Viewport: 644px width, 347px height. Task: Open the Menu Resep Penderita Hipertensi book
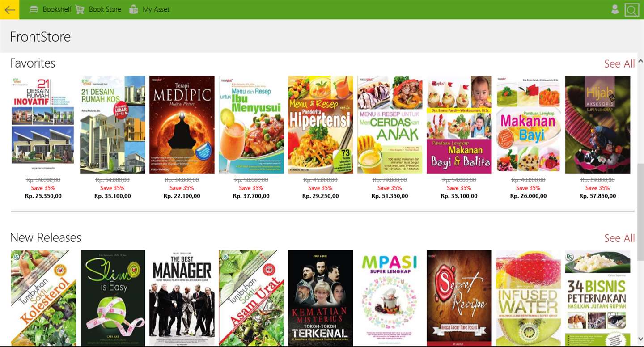click(x=321, y=125)
